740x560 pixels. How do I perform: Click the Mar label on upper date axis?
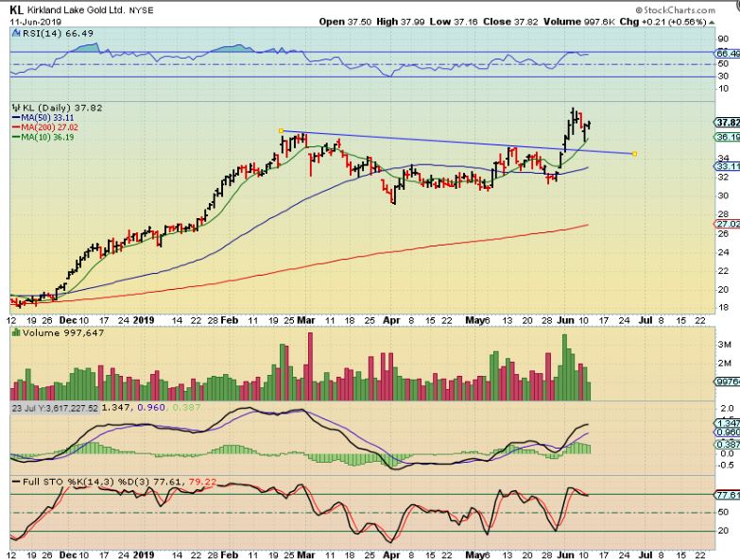pos(306,320)
